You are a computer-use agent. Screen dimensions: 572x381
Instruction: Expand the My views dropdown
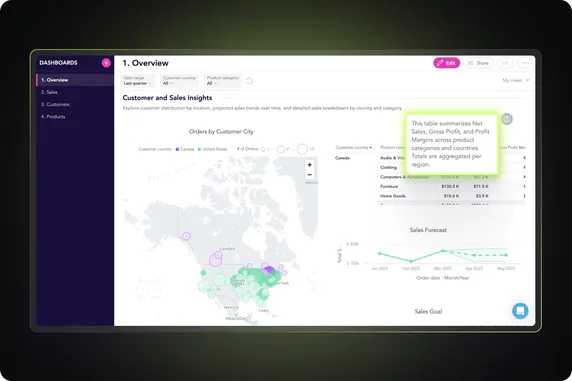(x=516, y=80)
